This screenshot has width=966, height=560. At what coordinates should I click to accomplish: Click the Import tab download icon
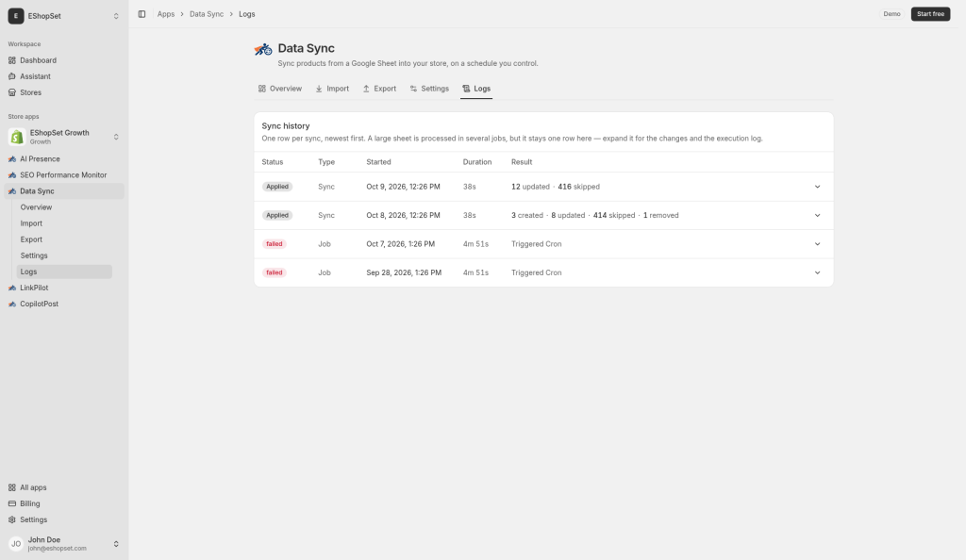(x=319, y=89)
